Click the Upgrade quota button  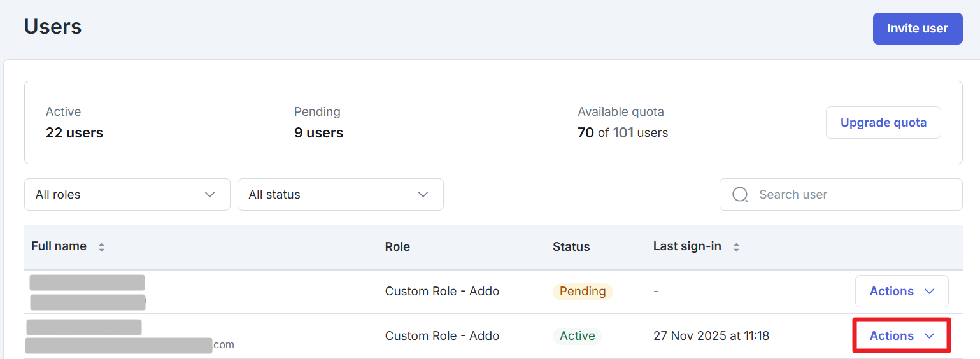[x=883, y=123]
